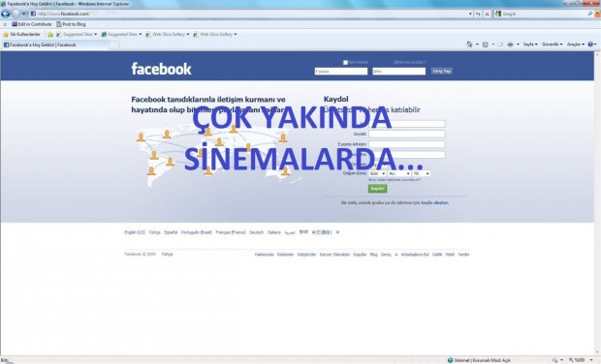The image size is (601, 364).
Task: Click the Read Mail envelope icon
Action: click(500, 45)
